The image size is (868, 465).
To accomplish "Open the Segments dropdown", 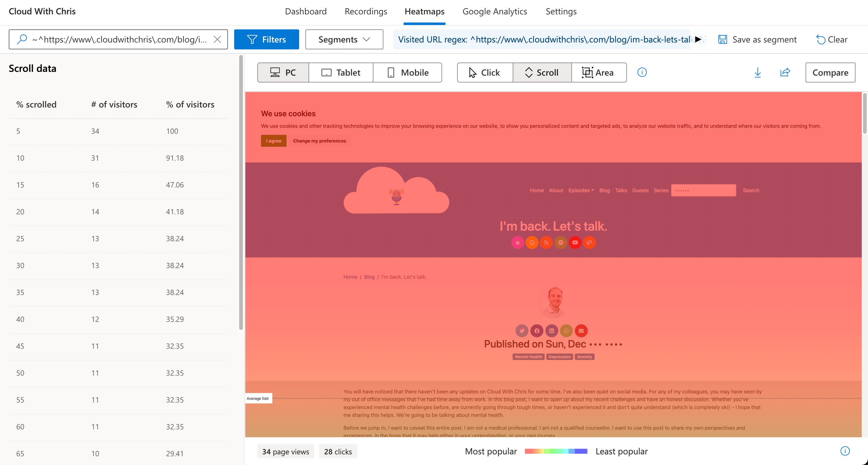I will tap(344, 39).
